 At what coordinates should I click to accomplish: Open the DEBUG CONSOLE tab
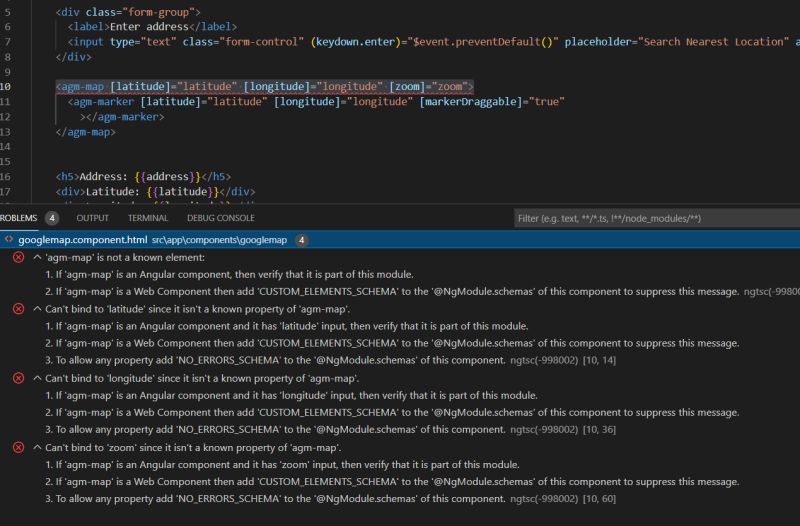pyautogui.click(x=220, y=218)
